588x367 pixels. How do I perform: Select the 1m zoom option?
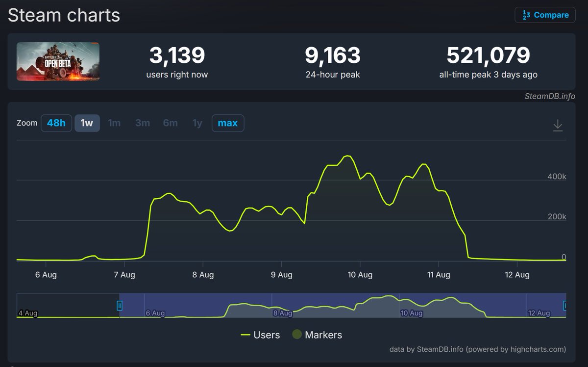click(114, 123)
